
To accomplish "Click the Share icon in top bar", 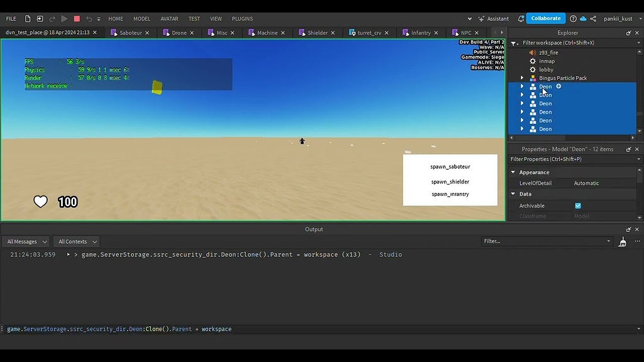I will click(x=593, y=19).
